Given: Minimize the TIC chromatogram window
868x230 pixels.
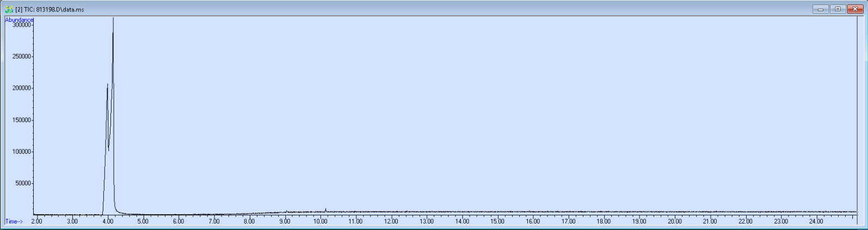Looking at the screenshot, I should (x=820, y=9).
